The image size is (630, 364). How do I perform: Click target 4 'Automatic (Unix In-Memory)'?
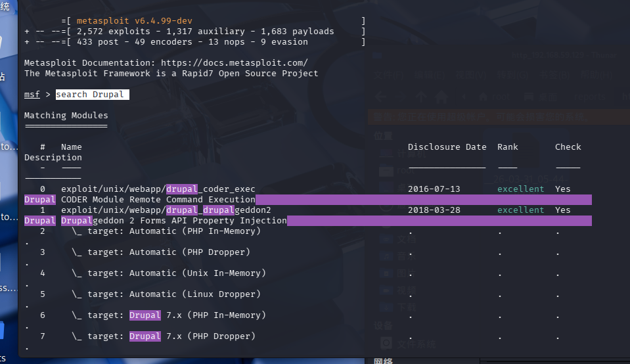tap(198, 273)
